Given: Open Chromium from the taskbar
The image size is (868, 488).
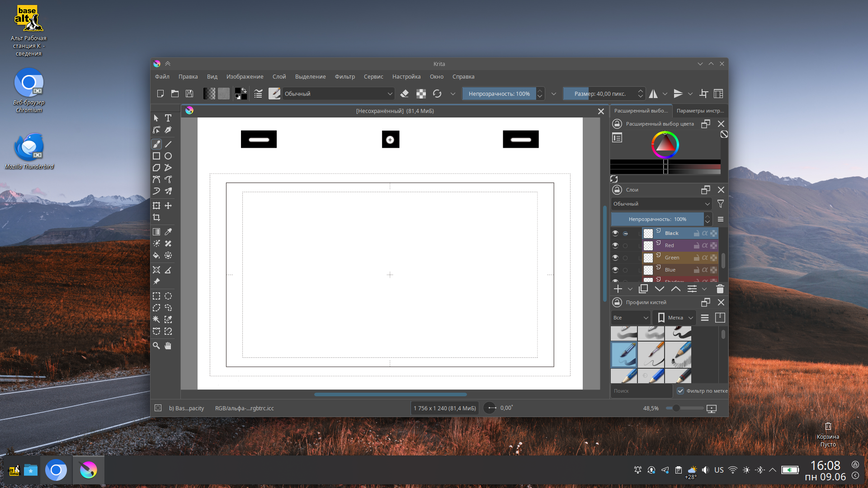Looking at the screenshot, I should point(56,470).
